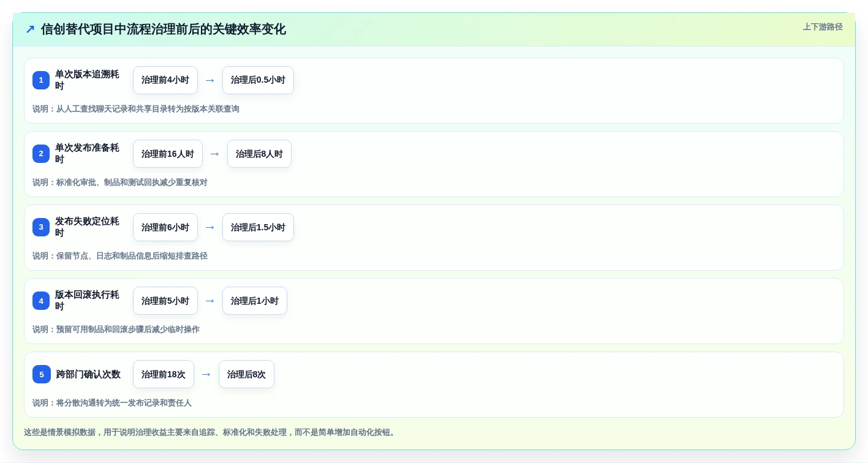Click the 治理后8次 chip
The width and height of the screenshot is (868, 463).
point(246,374)
